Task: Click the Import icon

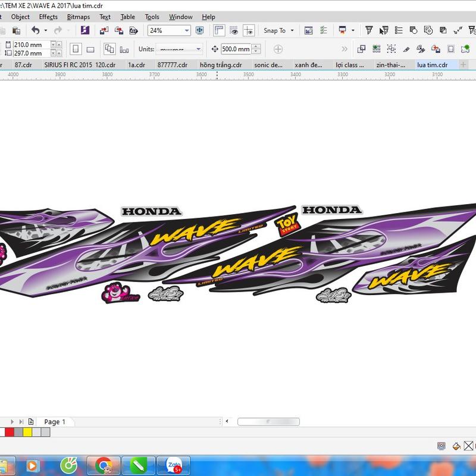Action: [104, 30]
